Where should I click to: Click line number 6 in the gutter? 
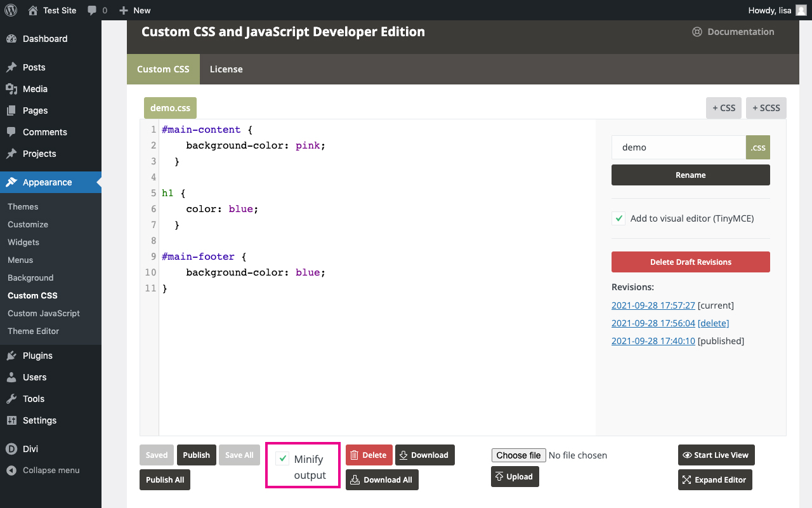click(x=154, y=209)
